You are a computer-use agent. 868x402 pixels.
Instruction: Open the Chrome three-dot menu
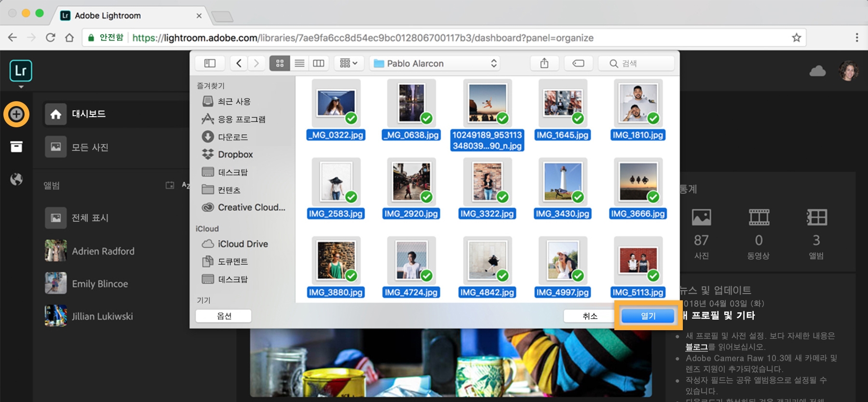(x=856, y=38)
